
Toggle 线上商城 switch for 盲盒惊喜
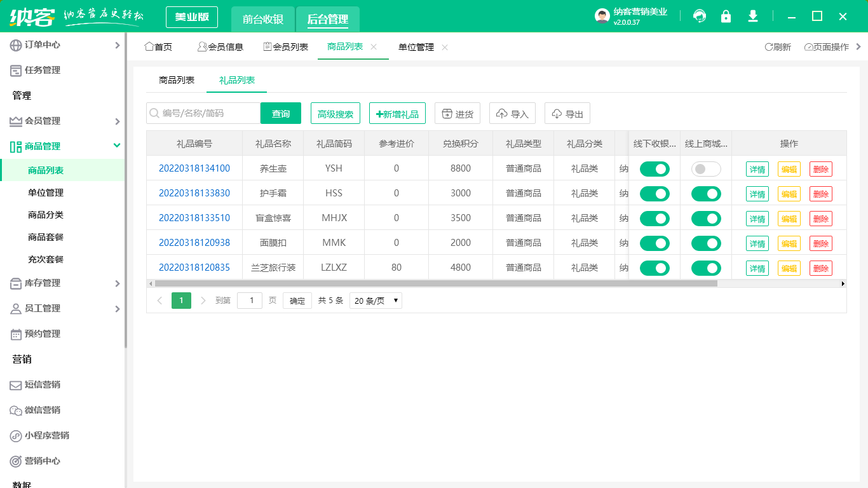coord(706,219)
